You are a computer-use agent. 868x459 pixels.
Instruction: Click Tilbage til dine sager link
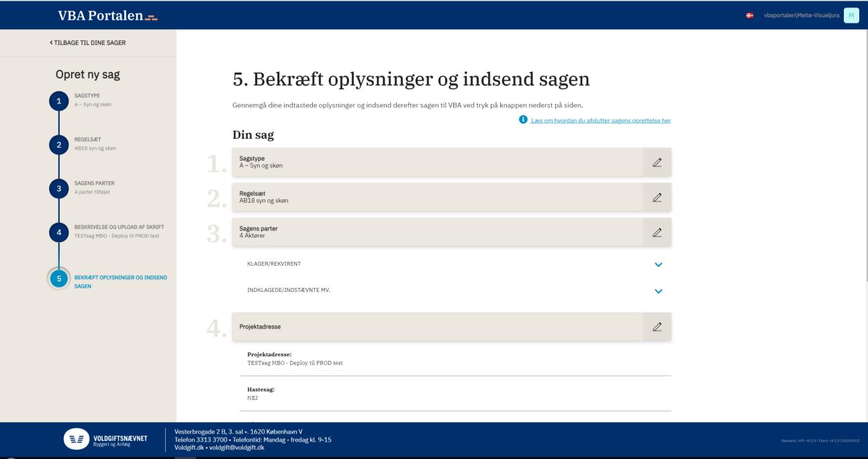click(x=87, y=43)
